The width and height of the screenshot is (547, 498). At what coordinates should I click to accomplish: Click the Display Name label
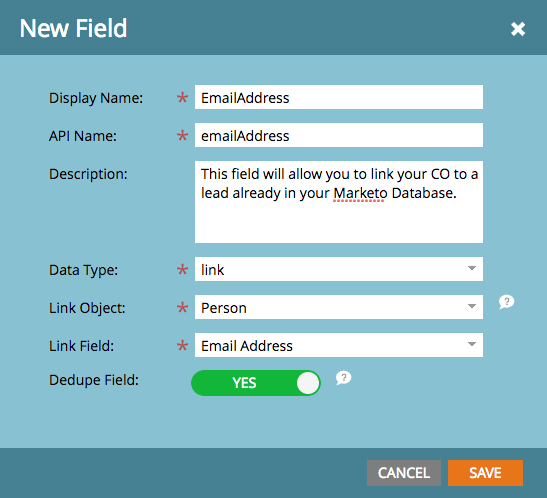coord(96,98)
